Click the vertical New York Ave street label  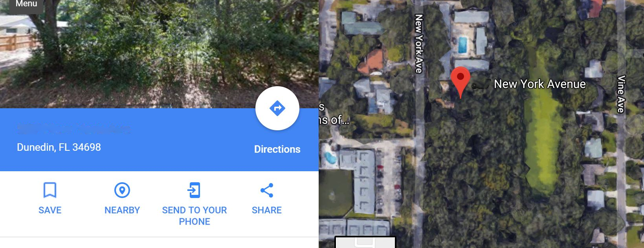(x=419, y=44)
